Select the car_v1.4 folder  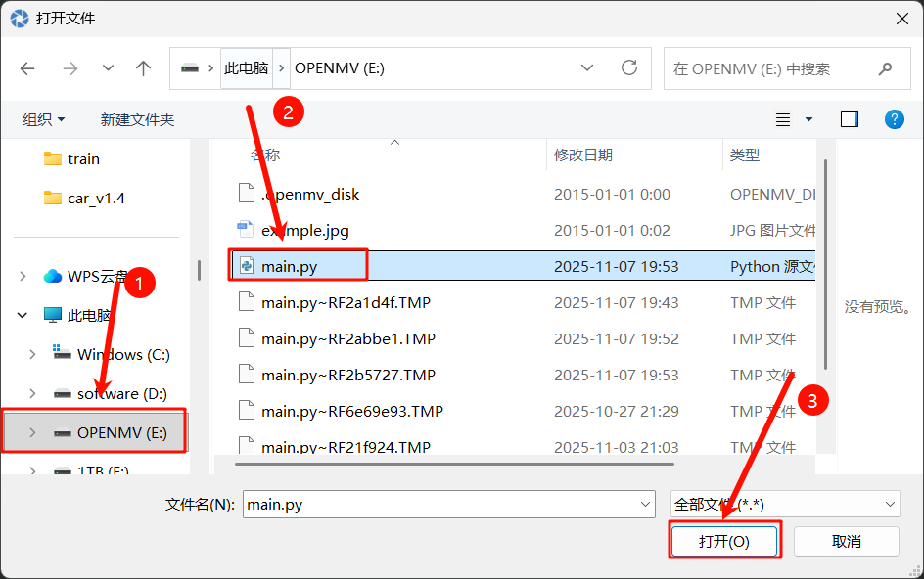point(97,198)
